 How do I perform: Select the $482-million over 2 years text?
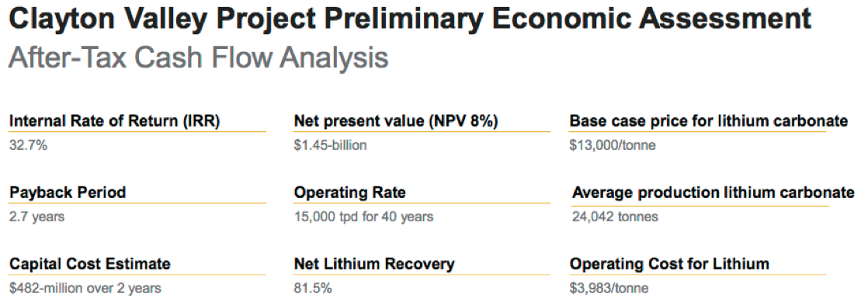(85, 287)
